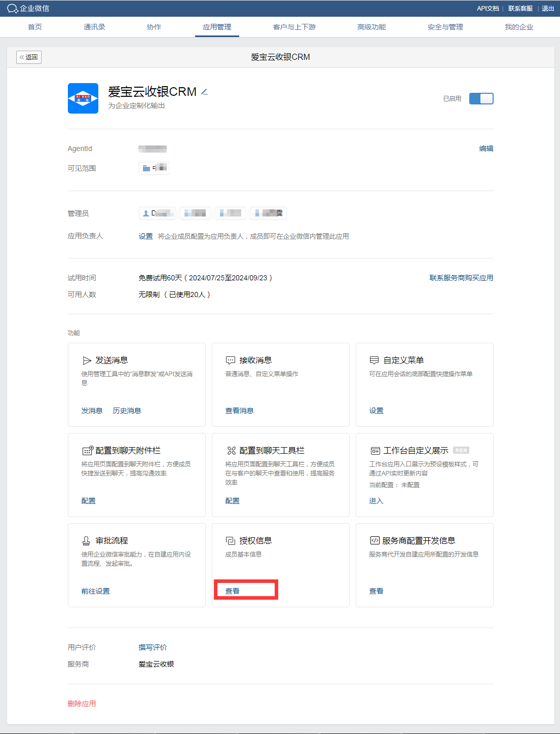Click the 编辑 link beside AgentId
The image size is (560, 734).
coord(487,149)
